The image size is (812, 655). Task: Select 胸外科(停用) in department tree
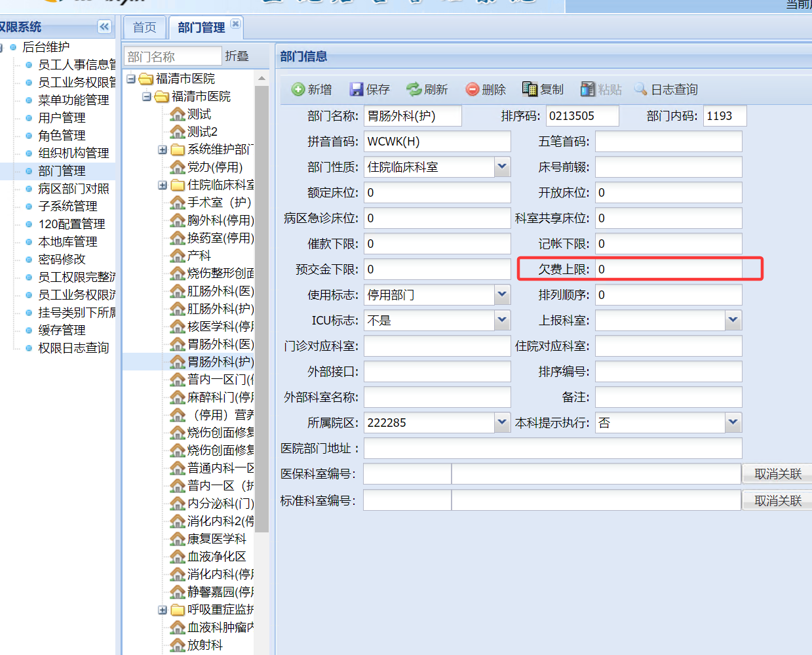(220, 220)
